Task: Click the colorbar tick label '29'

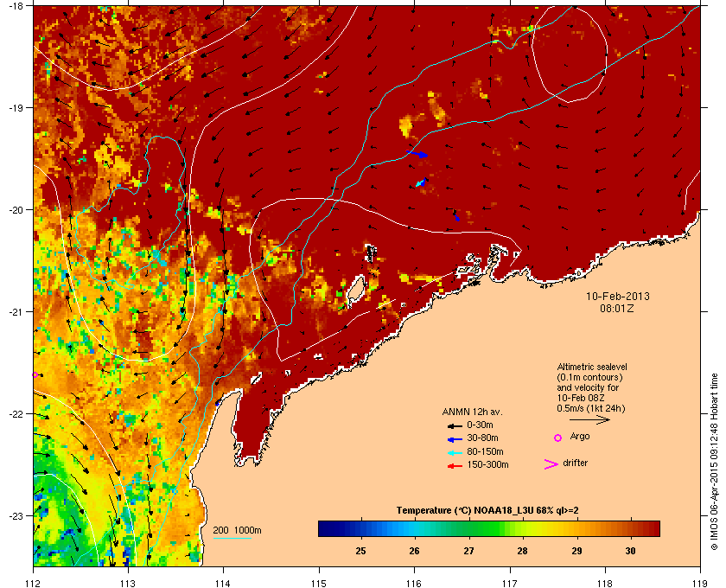Action: [576, 551]
